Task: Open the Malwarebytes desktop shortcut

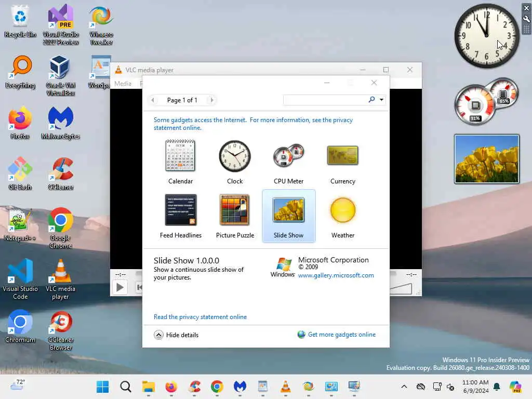Action: [60, 123]
